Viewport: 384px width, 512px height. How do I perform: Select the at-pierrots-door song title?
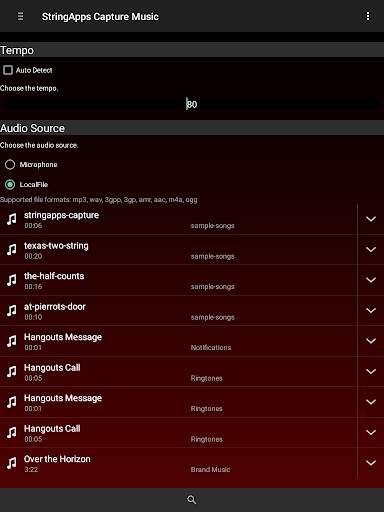55,307
